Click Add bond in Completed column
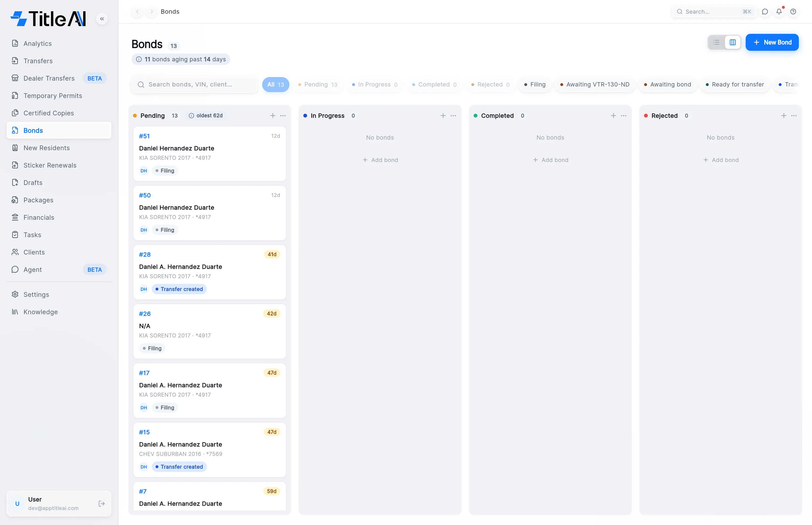The height and width of the screenshot is (525, 812). coord(550,160)
